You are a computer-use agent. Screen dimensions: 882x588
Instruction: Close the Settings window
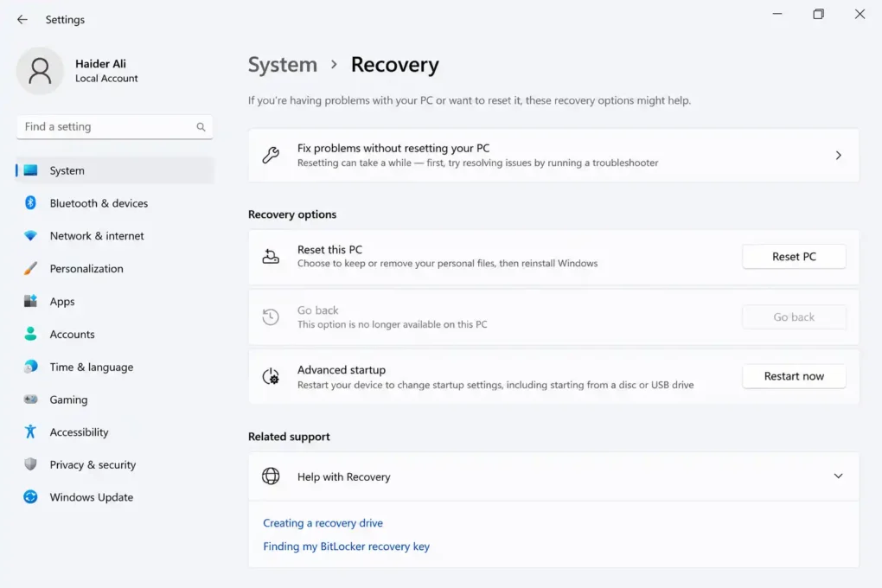(x=860, y=14)
